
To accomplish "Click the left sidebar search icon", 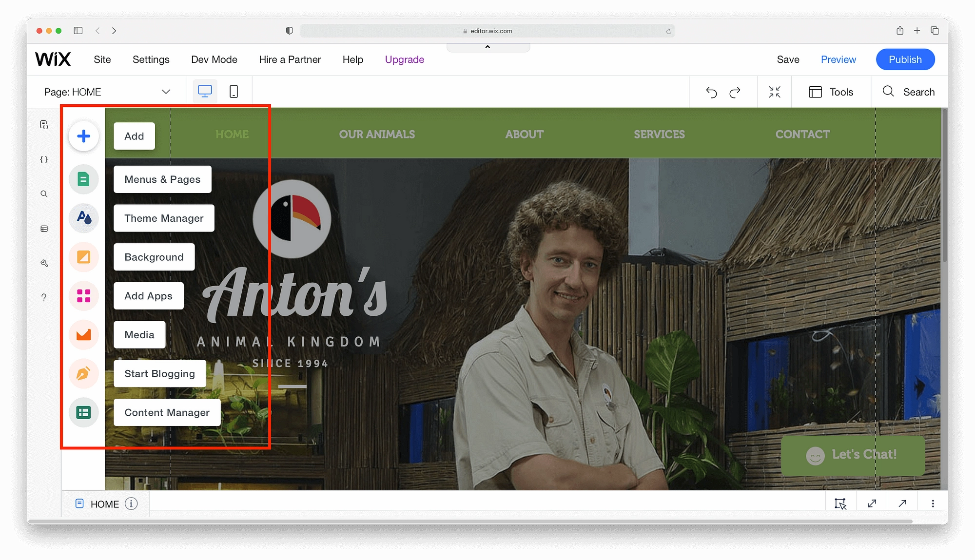I will pyautogui.click(x=44, y=194).
